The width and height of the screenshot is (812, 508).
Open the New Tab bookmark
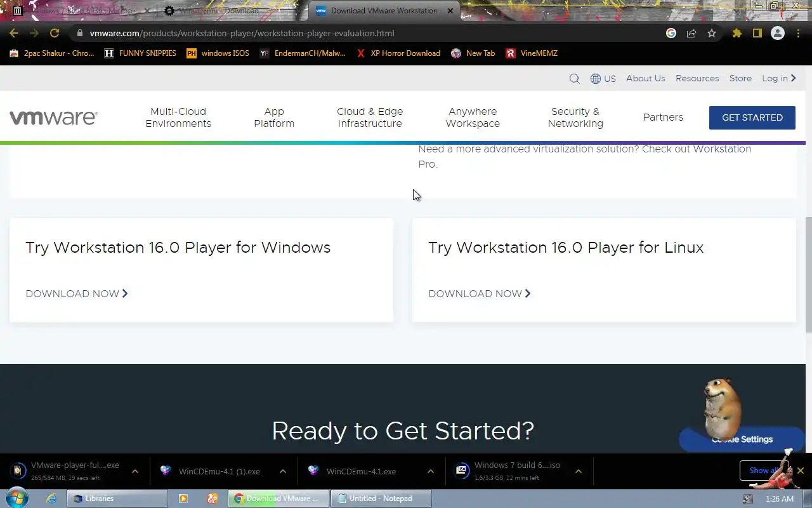pos(473,53)
